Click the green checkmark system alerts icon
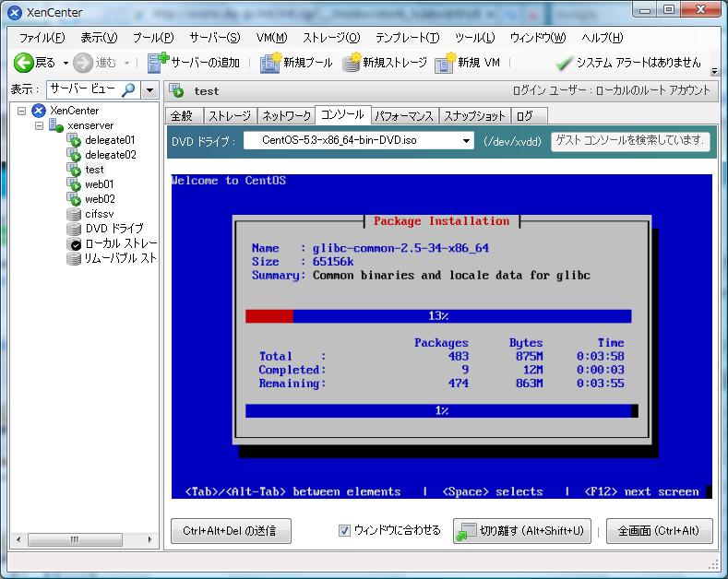Viewport: 728px width, 579px height. pyautogui.click(x=564, y=63)
